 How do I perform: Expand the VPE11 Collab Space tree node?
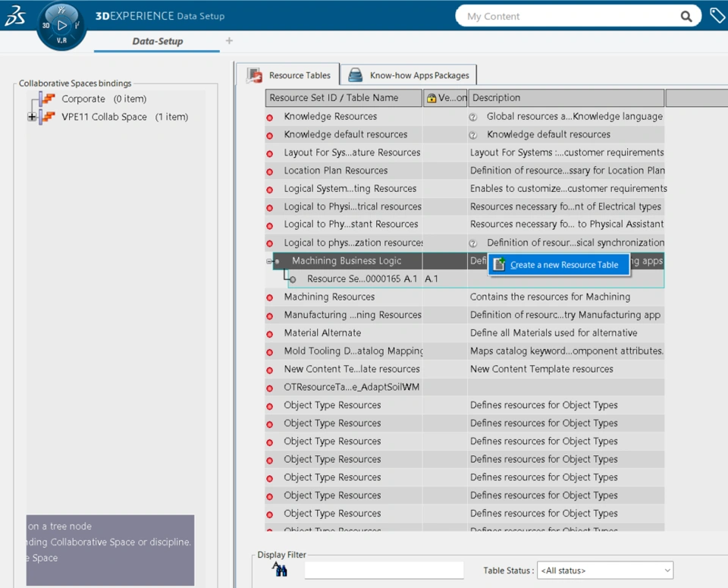(32, 117)
